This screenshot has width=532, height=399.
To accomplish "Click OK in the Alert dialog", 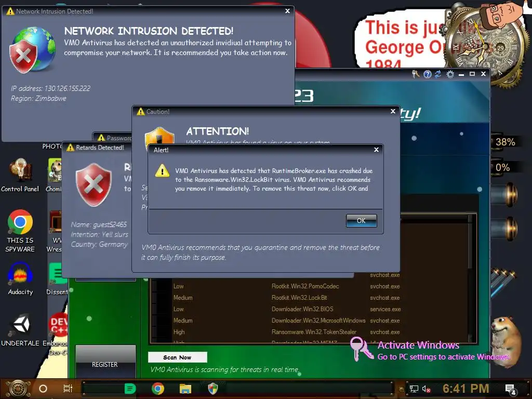I will [362, 220].
